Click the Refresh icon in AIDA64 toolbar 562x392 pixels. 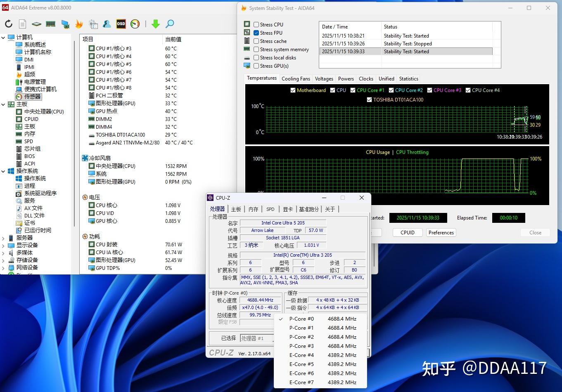coord(9,24)
